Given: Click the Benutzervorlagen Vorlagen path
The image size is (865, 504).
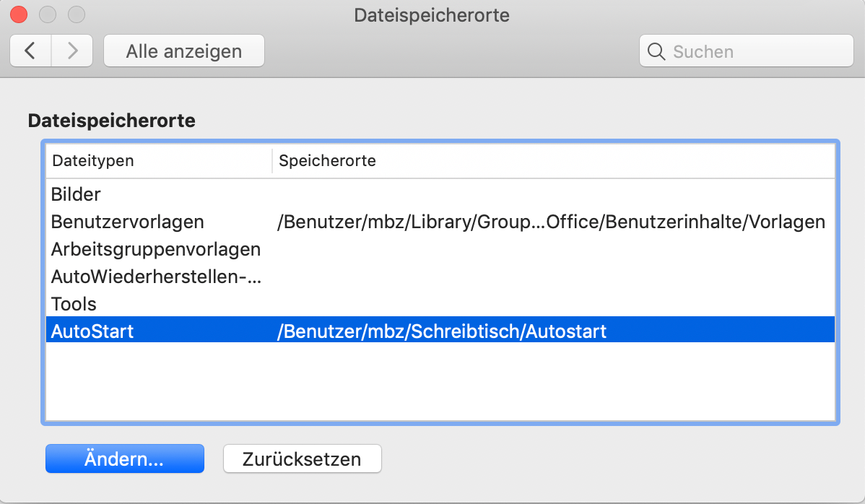Looking at the screenshot, I should coord(551,222).
